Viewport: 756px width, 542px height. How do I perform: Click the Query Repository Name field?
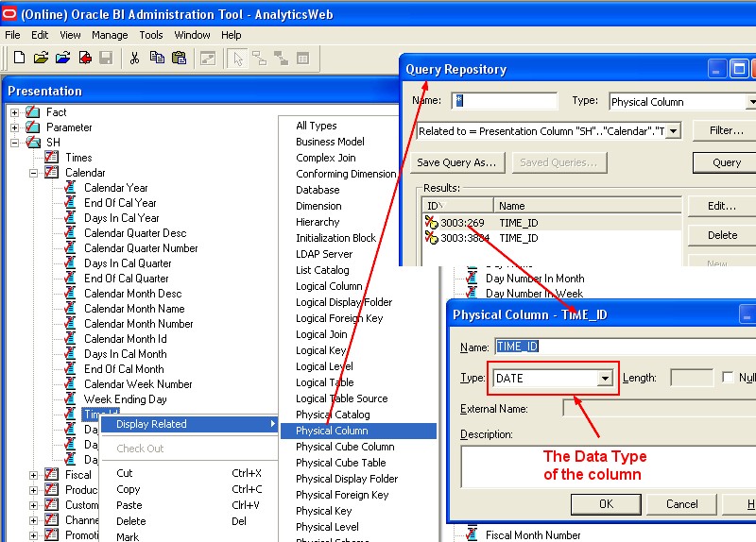(505, 101)
